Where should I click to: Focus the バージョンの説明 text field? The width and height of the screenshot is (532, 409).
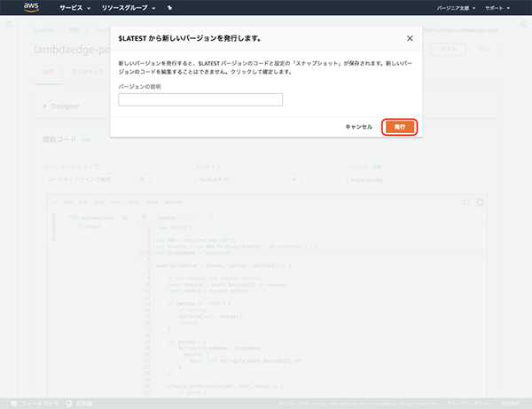click(200, 99)
